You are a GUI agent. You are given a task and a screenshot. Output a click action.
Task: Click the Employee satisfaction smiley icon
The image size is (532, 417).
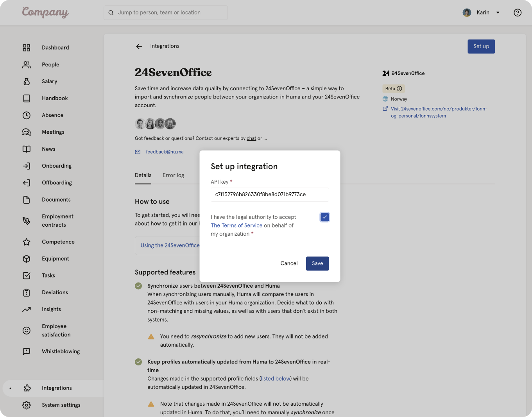click(27, 331)
